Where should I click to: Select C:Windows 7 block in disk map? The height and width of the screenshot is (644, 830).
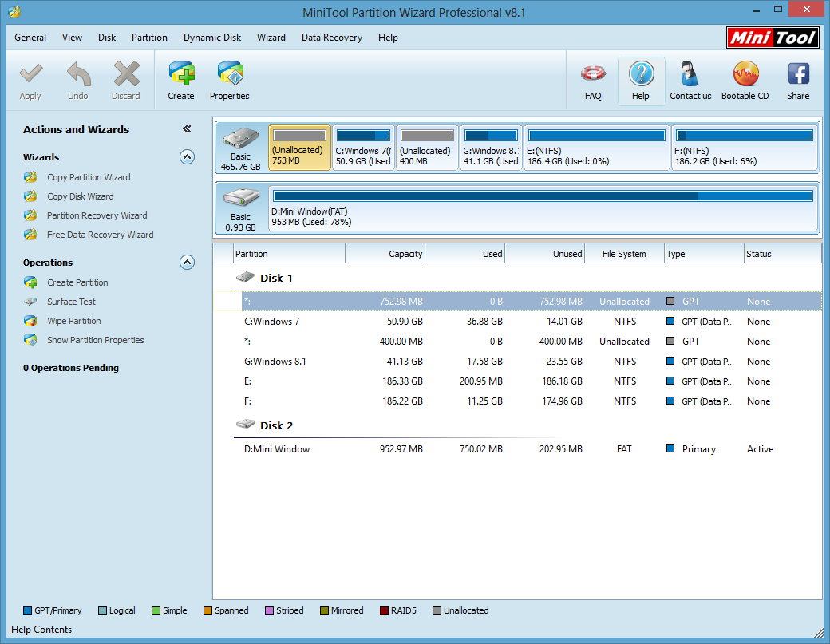tap(364, 148)
